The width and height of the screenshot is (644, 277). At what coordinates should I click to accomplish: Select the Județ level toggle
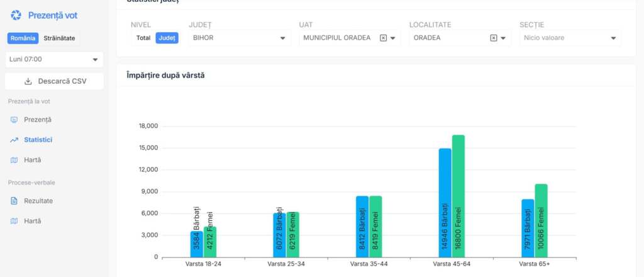167,38
